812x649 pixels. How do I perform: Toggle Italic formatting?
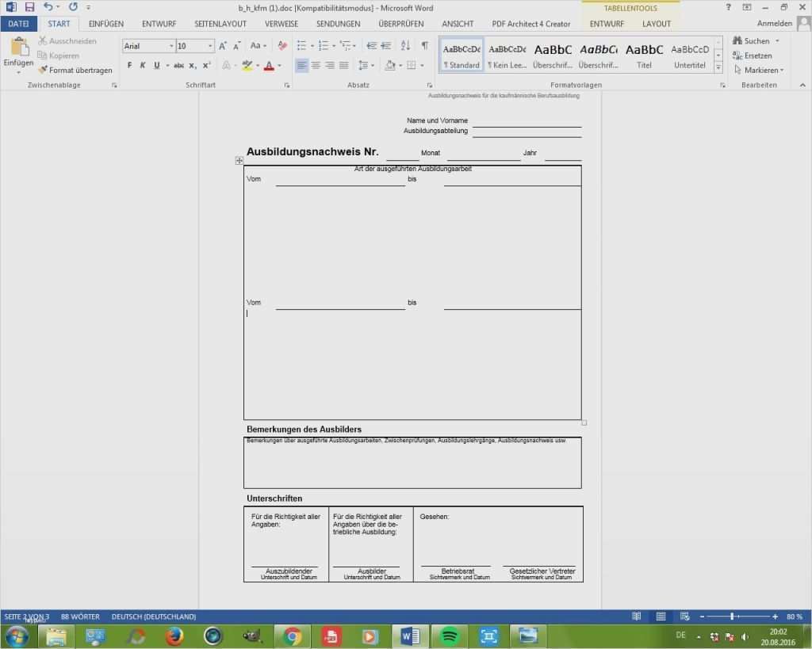142,64
